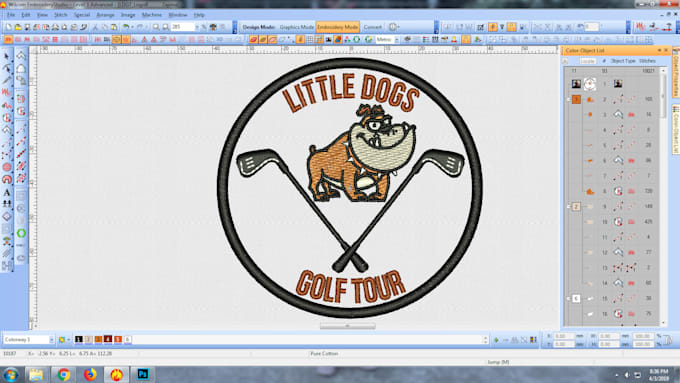Screen dimensions: 680x383
Task: Select color swatch 4 dark red in palette
Action: (108, 339)
